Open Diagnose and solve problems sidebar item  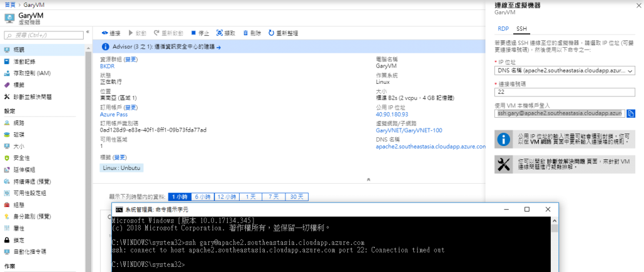[x=43, y=97]
